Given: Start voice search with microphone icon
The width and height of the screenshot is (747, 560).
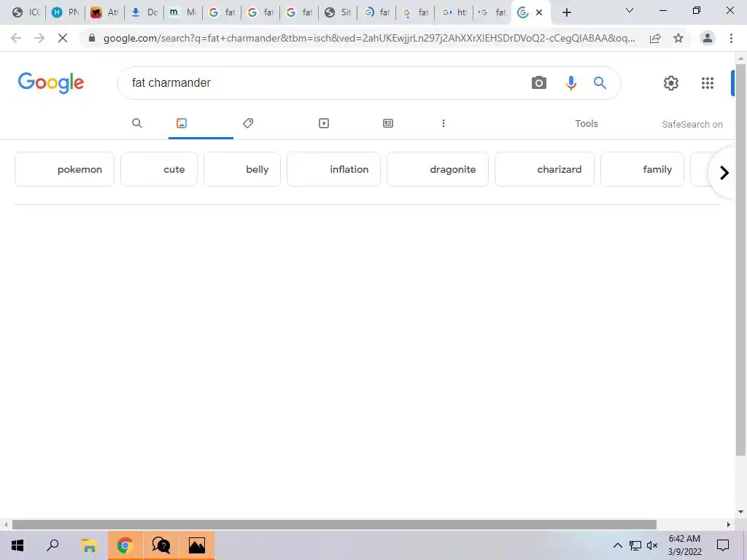Looking at the screenshot, I should pyautogui.click(x=570, y=83).
